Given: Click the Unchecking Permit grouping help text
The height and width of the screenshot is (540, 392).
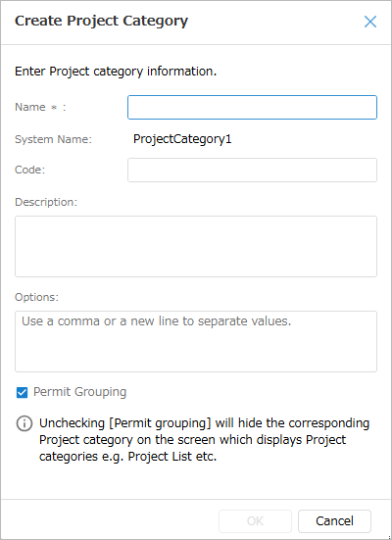Looking at the screenshot, I should pyautogui.click(x=204, y=440).
